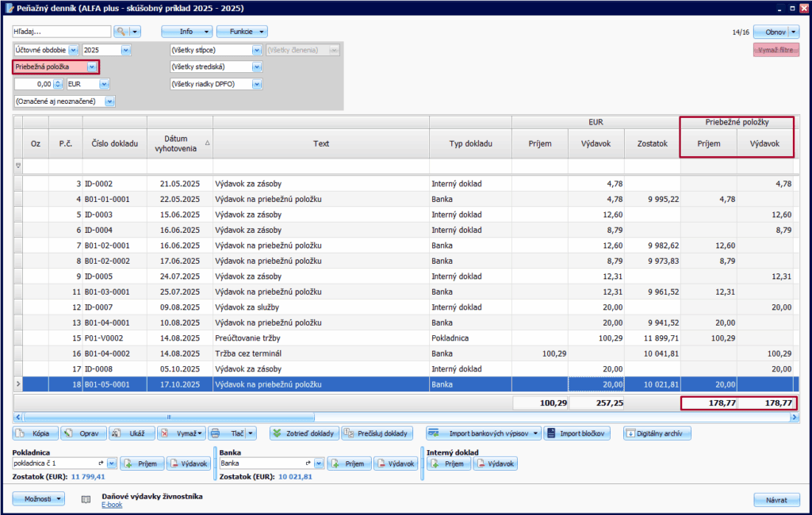The height and width of the screenshot is (515, 812).
Task: Open the E-book link
Action: click(x=112, y=505)
